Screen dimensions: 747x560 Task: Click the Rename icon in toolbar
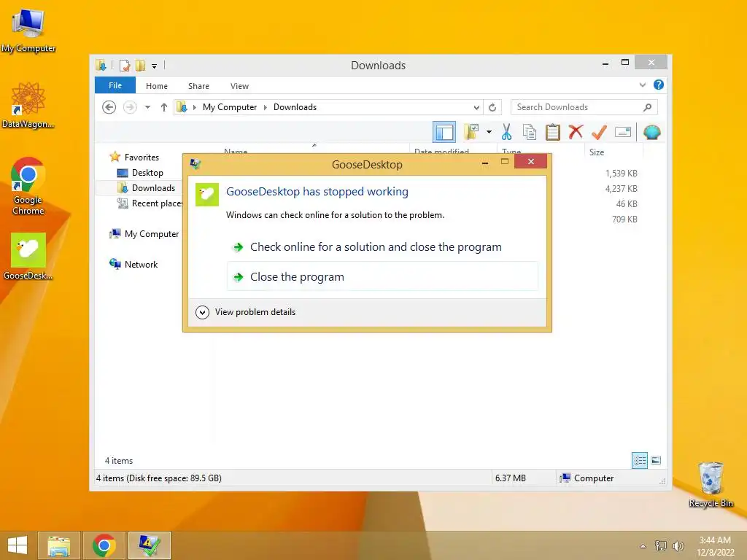(623, 132)
